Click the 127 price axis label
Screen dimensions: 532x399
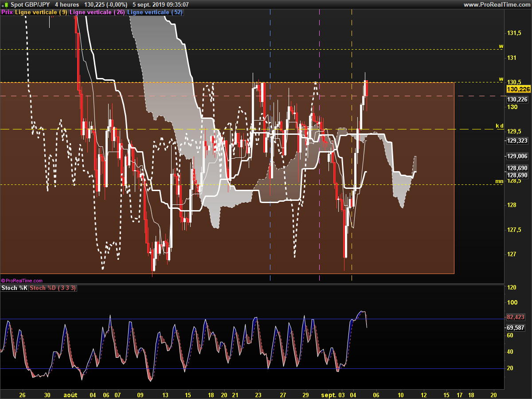tap(511, 254)
